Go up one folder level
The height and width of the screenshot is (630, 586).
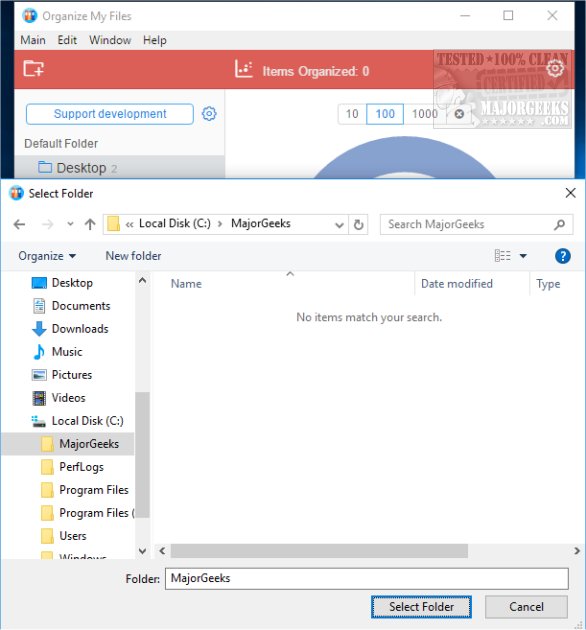pos(90,224)
